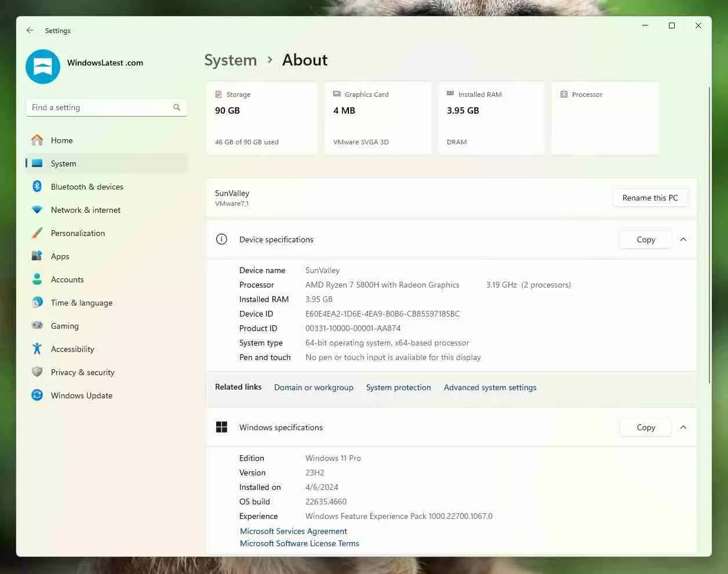The width and height of the screenshot is (728, 574).
Task: Click the Rename this PC button
Action: pos(650,198)
